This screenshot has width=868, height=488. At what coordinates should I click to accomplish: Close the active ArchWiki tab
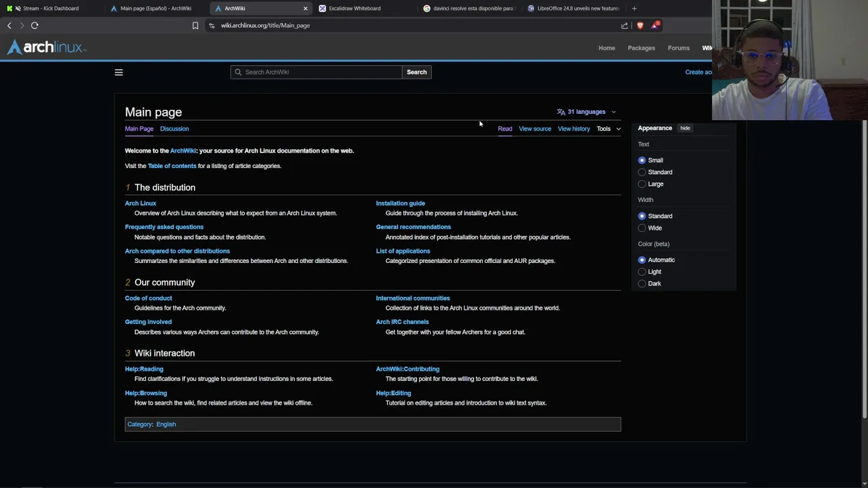[305, 8]
